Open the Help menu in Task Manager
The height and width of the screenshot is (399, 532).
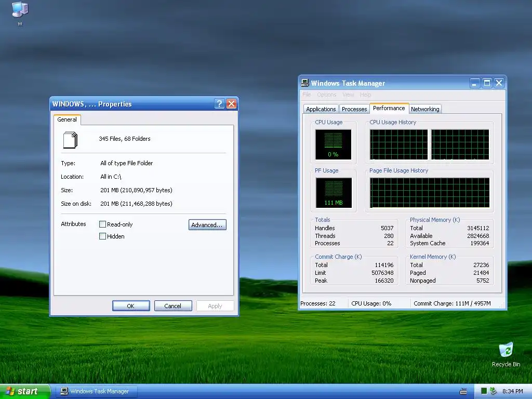365,95
